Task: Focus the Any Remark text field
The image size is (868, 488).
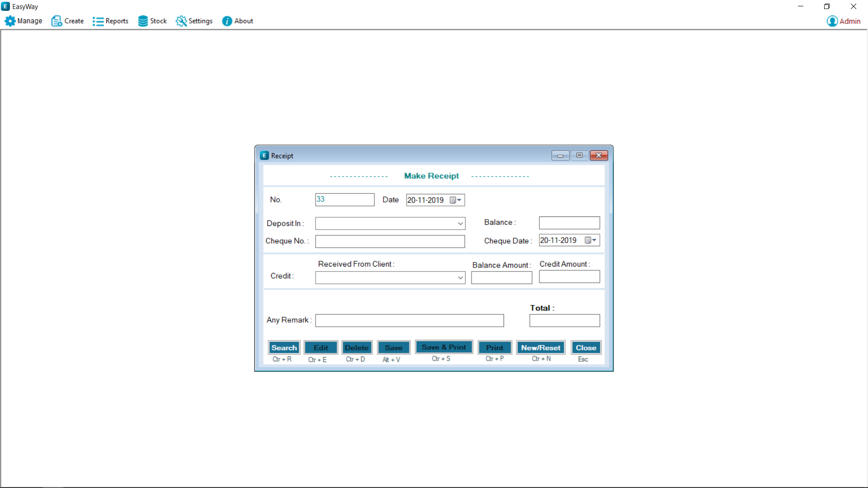Action: (x=409, y=321)
